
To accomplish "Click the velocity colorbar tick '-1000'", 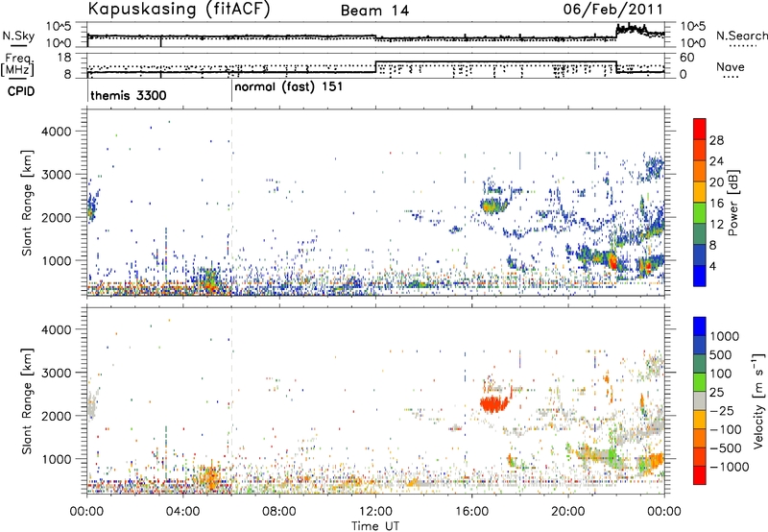I will click(x=729, y=467).
